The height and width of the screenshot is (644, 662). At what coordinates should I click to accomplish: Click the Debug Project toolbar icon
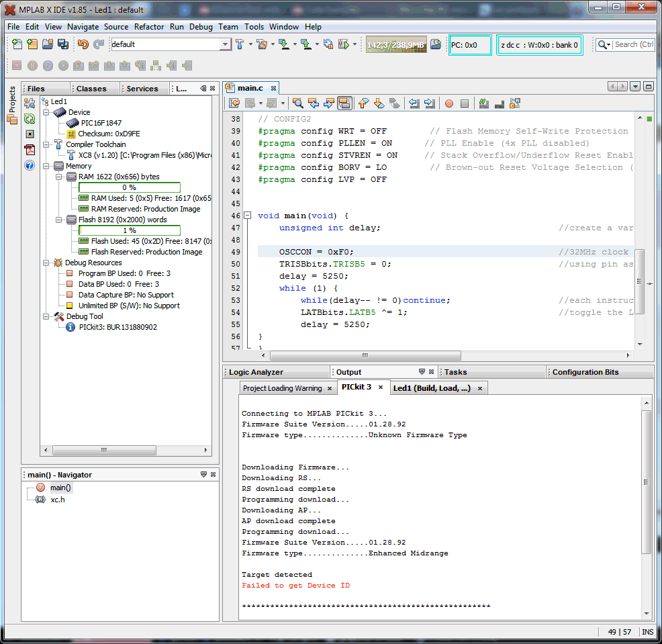pyautogui.click(x=344, y=44)
